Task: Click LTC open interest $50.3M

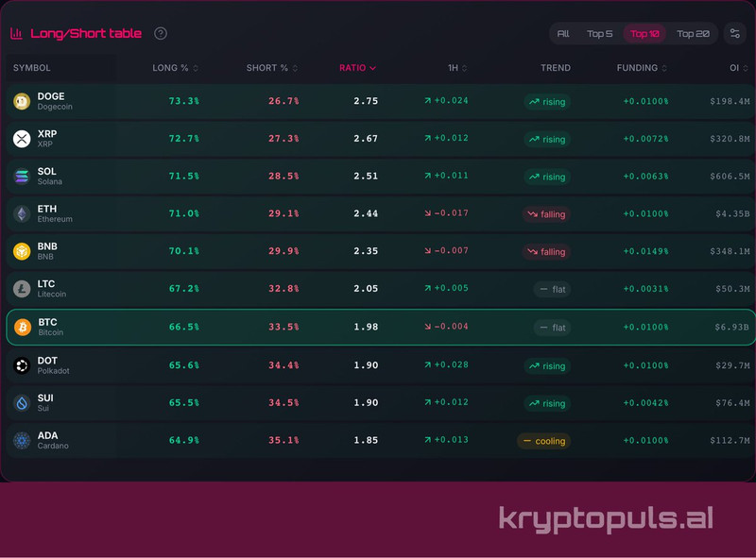Action: pyautogui.click(x=732, y=289)
